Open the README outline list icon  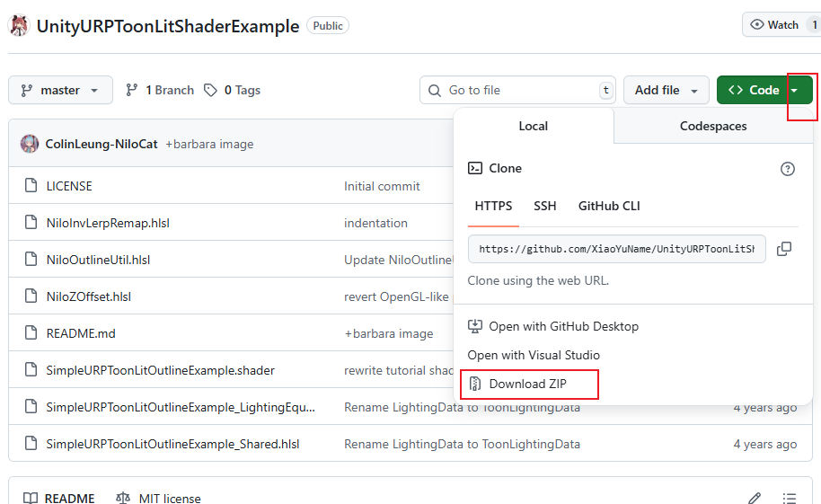pyautogui.click(x=789, y=499)
